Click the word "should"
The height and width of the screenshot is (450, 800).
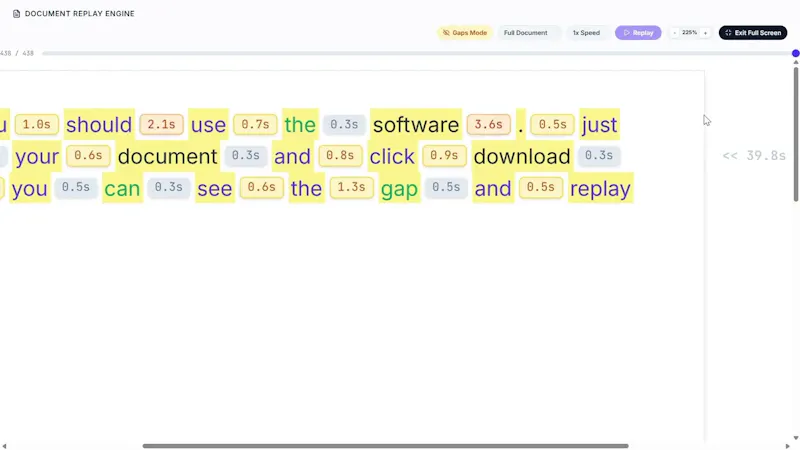[x=99, y=124]
